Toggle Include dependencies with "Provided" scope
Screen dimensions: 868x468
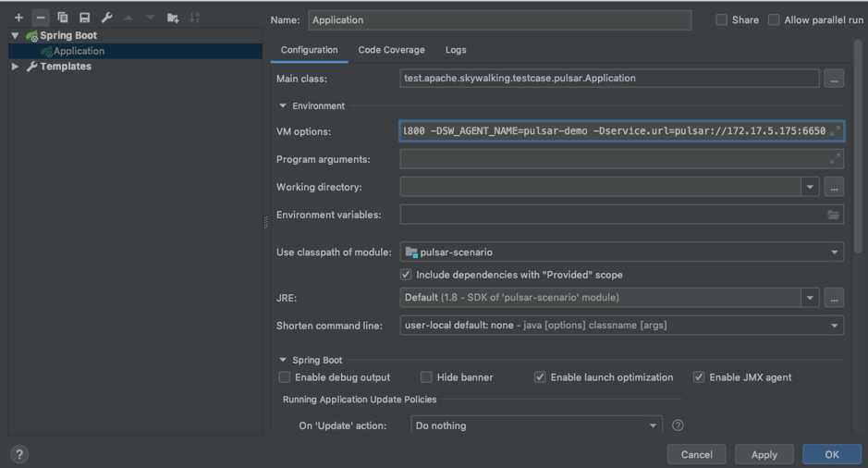coord(406,275)
